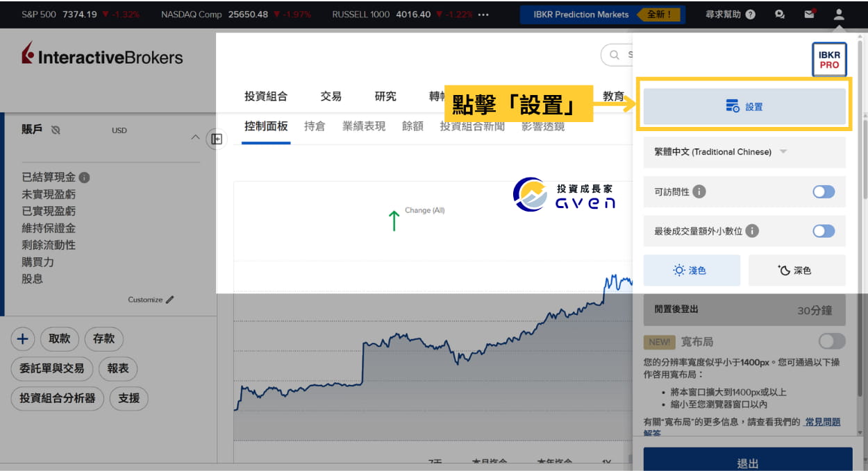This screenshot has height=471, width=868.
Task: Show more market indices via ellipsis
Action: [484, 14]
